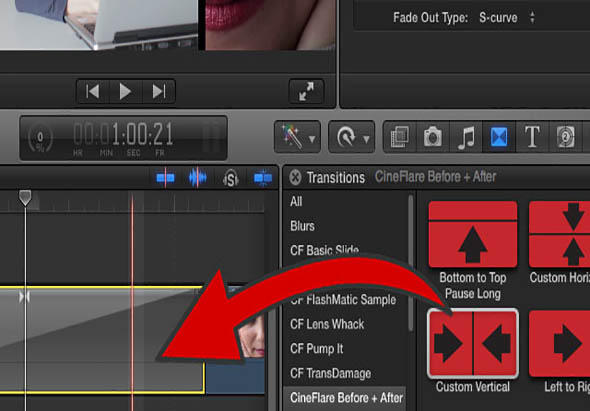Open the Titles browser T icon
The height and width of the screenshot is (411, 590).
pyautogui.click(x=532, y=137)
